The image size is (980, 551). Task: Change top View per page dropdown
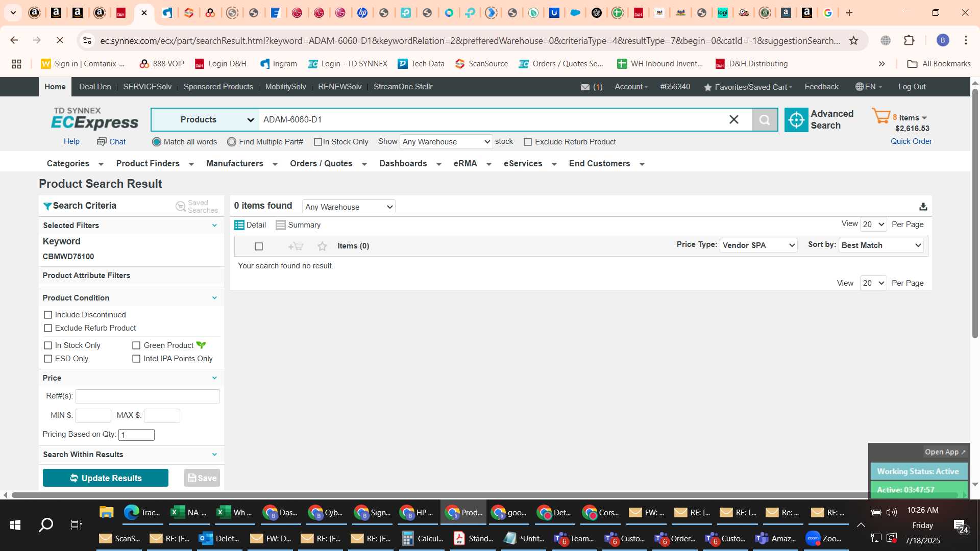pyautogui.click(x=873, y=224)
